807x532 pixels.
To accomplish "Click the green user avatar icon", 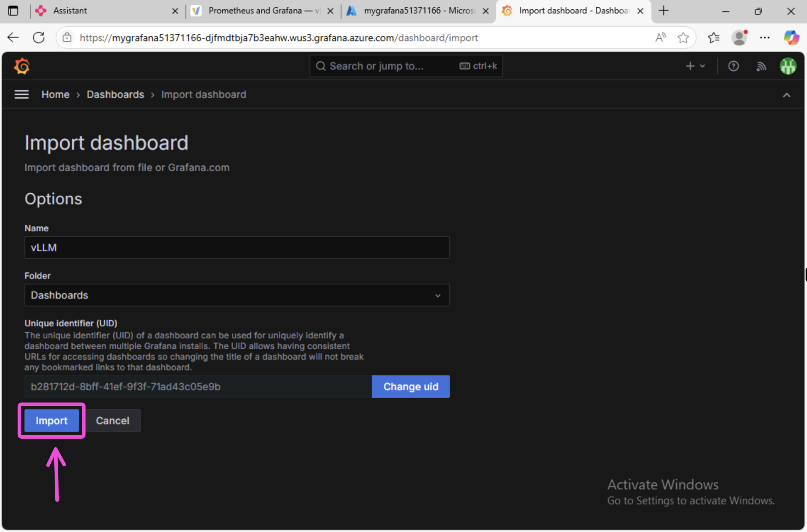I will click(788, 66).
